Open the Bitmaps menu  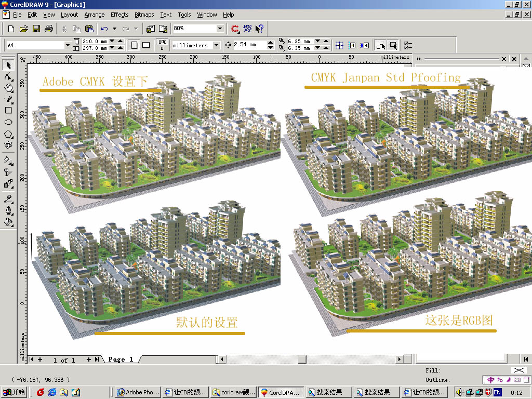(144, 15)
